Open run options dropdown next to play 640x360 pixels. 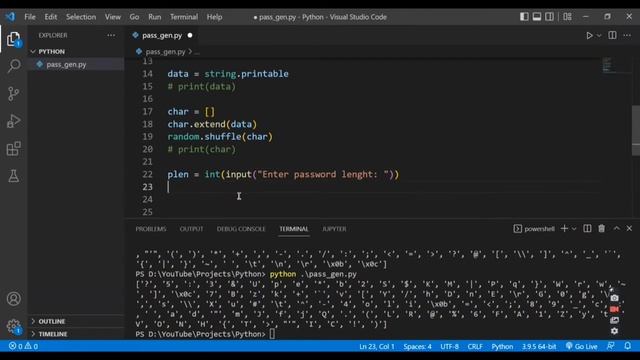coord(599,36)
